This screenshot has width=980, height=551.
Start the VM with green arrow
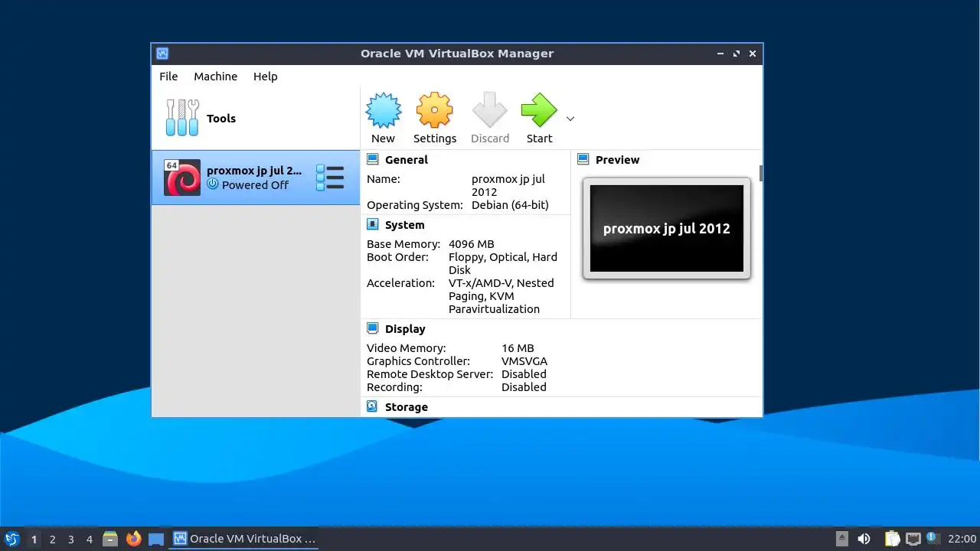[539, 110]
